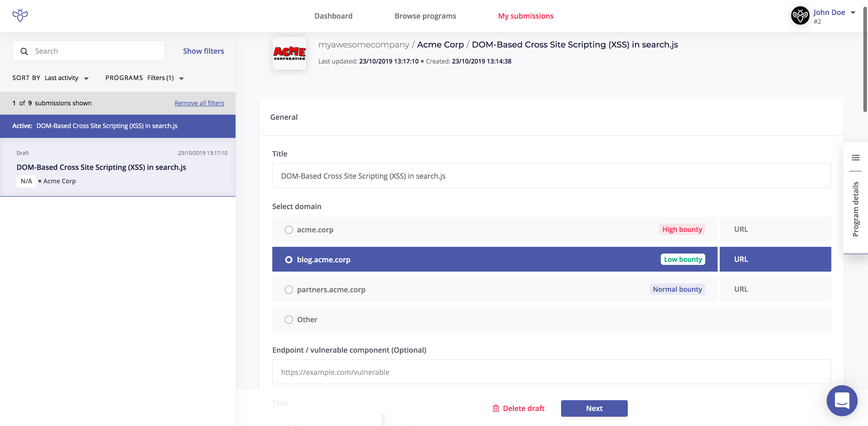Click the '1 of 9 submissions shown' text

point(52,103)
